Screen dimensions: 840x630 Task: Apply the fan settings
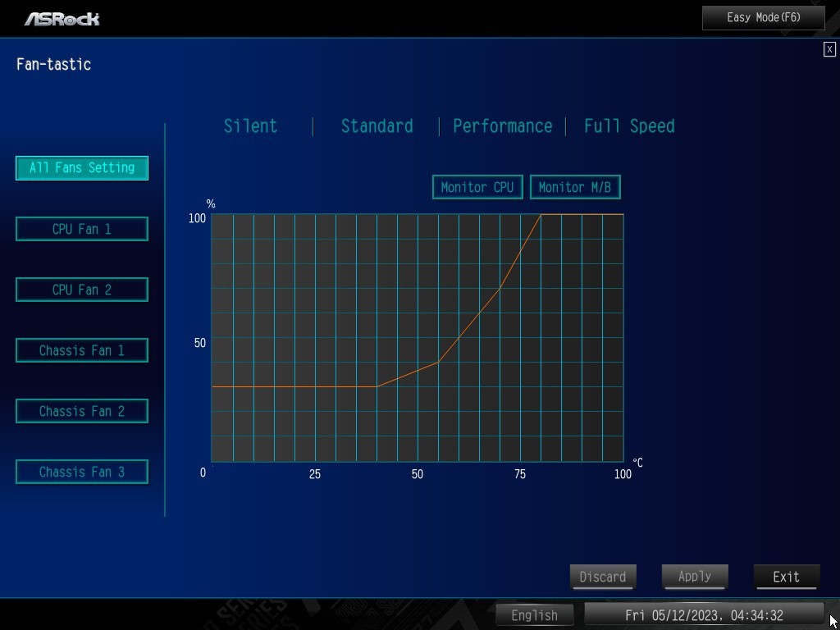click(695, 577)
